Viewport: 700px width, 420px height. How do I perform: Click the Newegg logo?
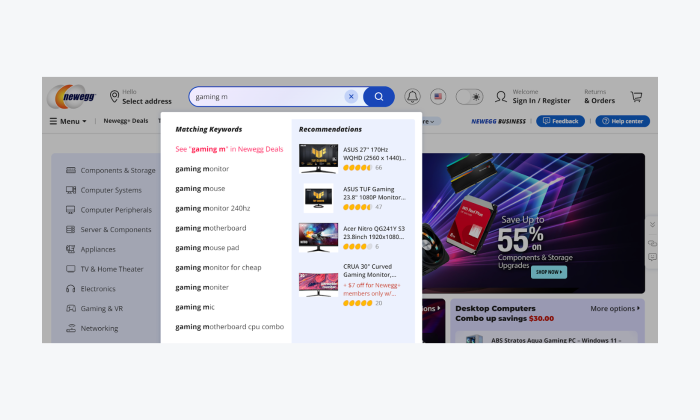72,96
